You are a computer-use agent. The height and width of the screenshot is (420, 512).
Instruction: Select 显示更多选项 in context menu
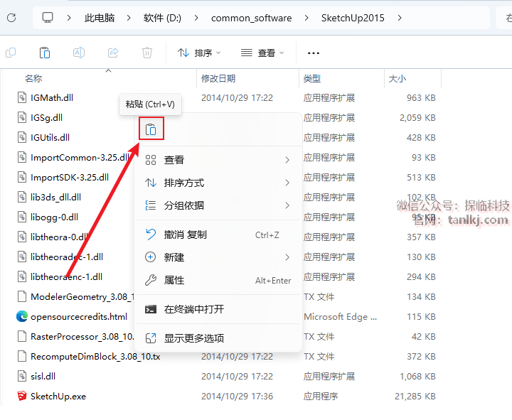pos(218,338)
